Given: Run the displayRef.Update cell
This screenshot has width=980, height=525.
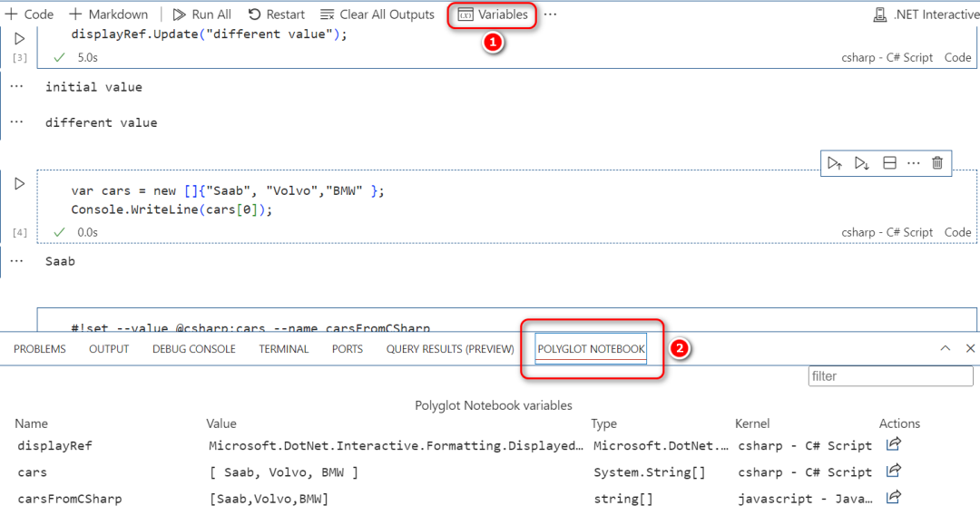Looking at the screenshot, I should click(19, 39).
